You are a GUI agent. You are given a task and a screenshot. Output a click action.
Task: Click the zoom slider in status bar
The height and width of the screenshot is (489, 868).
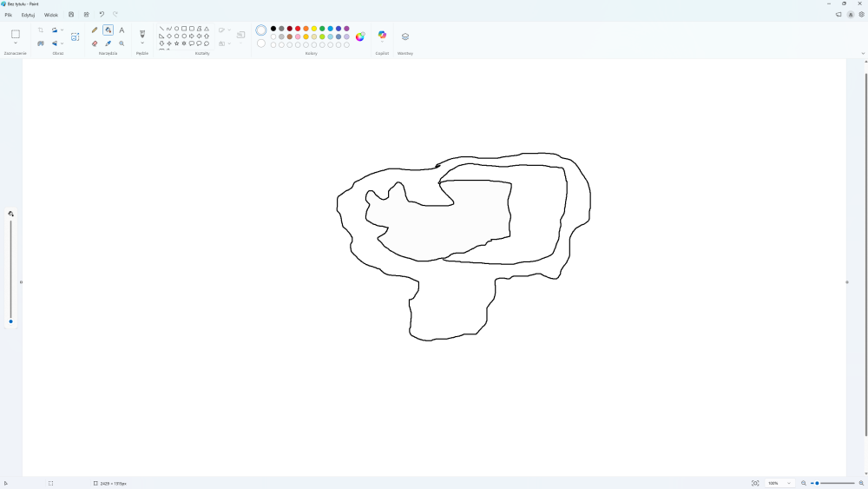click(x=832, y=484)
